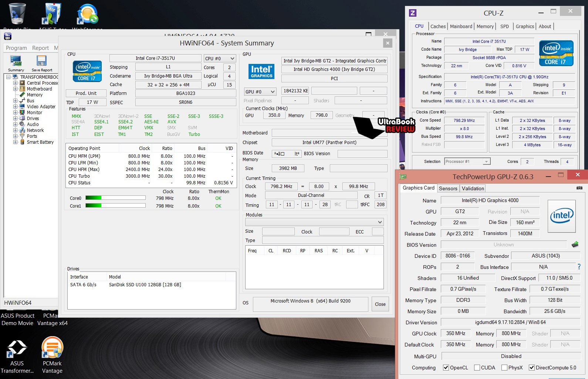Viewport: 588px width, 379px height.
Task: Expand the Motherboard tree node
Action: click(x=16, y=89)
